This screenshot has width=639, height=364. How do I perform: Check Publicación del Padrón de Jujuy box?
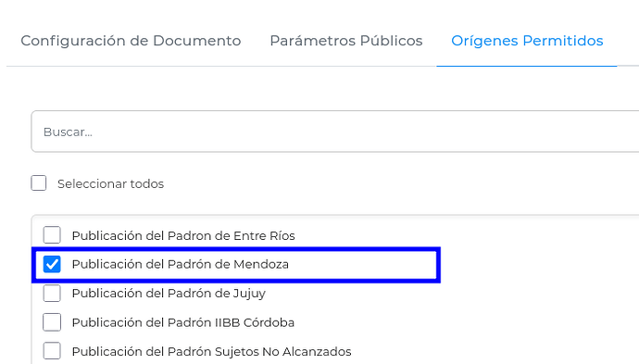click(x=52, y=293)
